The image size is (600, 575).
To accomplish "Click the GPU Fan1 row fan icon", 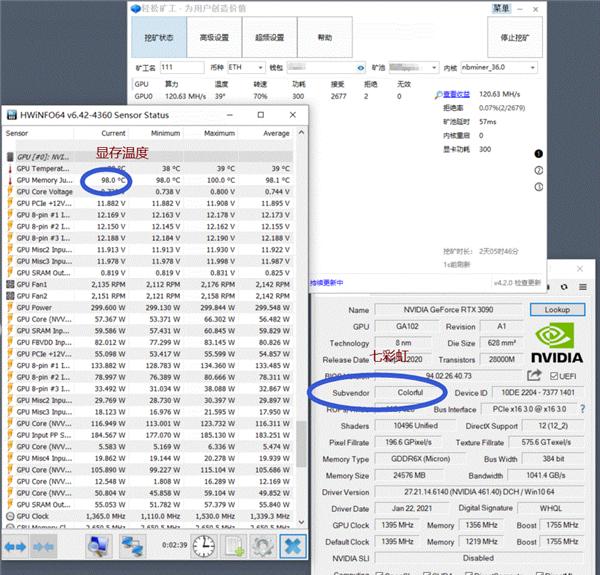I will pyautogui.click(x=10, y=284).
